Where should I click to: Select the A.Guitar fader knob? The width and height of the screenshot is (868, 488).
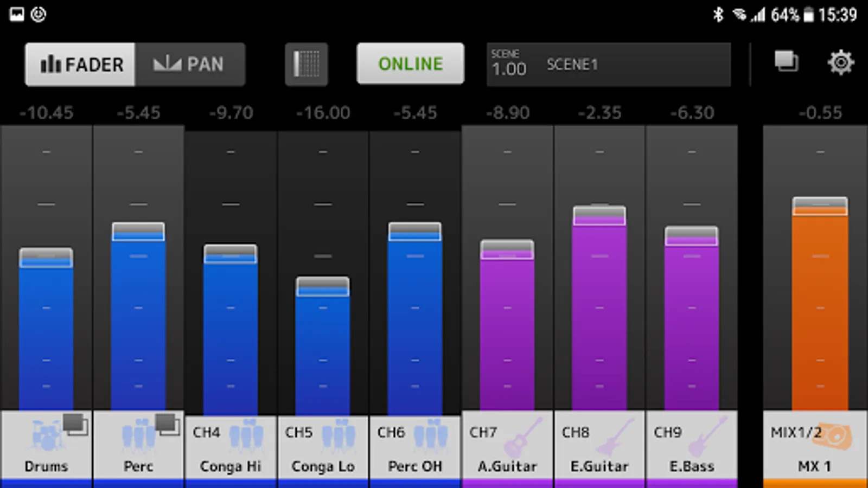[x=507, y=249]
